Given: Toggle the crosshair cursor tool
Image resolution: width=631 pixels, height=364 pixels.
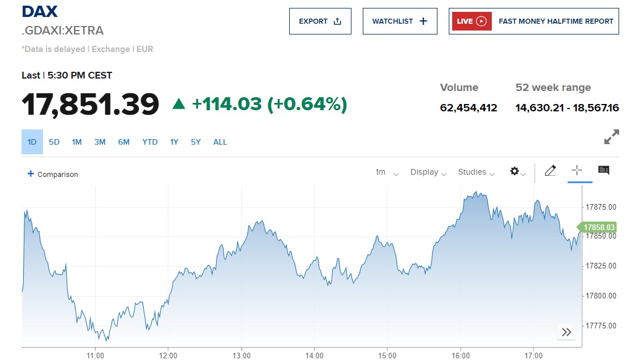Looking at the screenshot, I should (577, 171).
